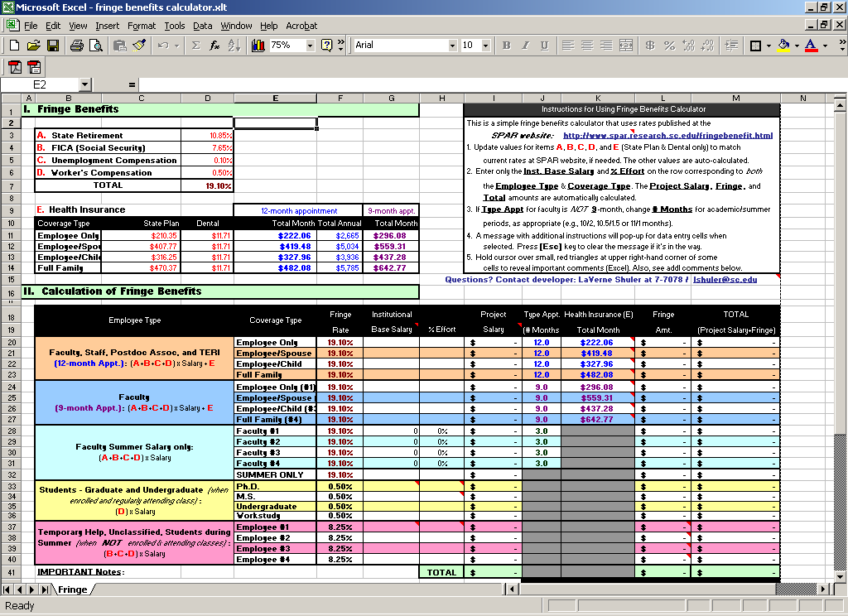Jump to the first sheet tab using the navigation arrow
848x616 pixels.
tap(7, 590)
